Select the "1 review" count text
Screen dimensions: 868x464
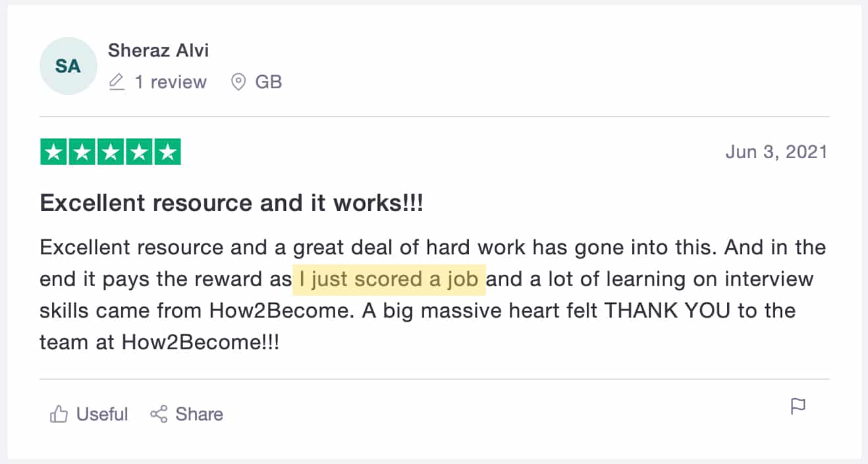click(171, 82)
